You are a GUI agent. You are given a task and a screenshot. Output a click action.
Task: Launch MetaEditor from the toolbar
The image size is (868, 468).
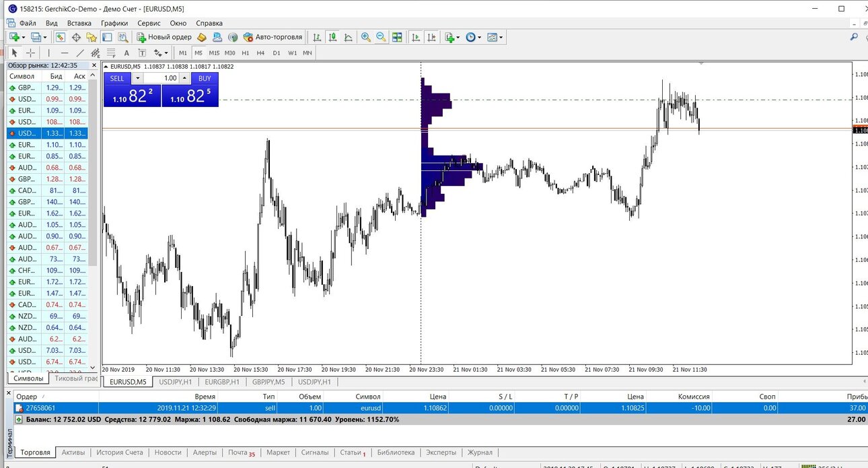coord(201,37)
